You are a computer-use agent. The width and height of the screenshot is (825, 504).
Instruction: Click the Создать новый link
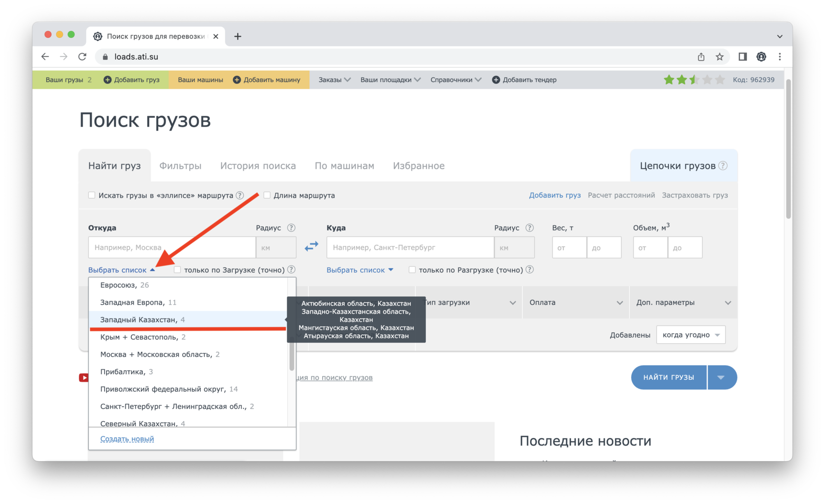coord(127,439)
